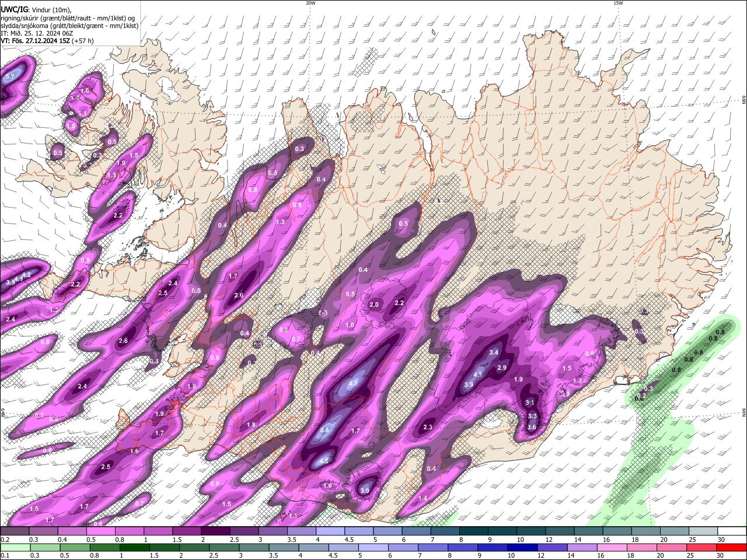Image resolution: width=747 pixels, height=560 pixels.
Task: Click the '3.1' precipitation value on the map
Action: [x=530, y=402]
